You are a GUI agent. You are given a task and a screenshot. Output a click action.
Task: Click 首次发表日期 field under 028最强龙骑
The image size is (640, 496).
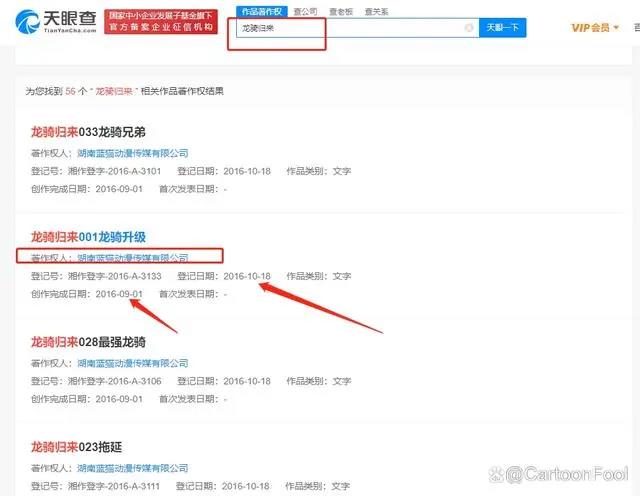pyautogui.click(x=193, y=399)
